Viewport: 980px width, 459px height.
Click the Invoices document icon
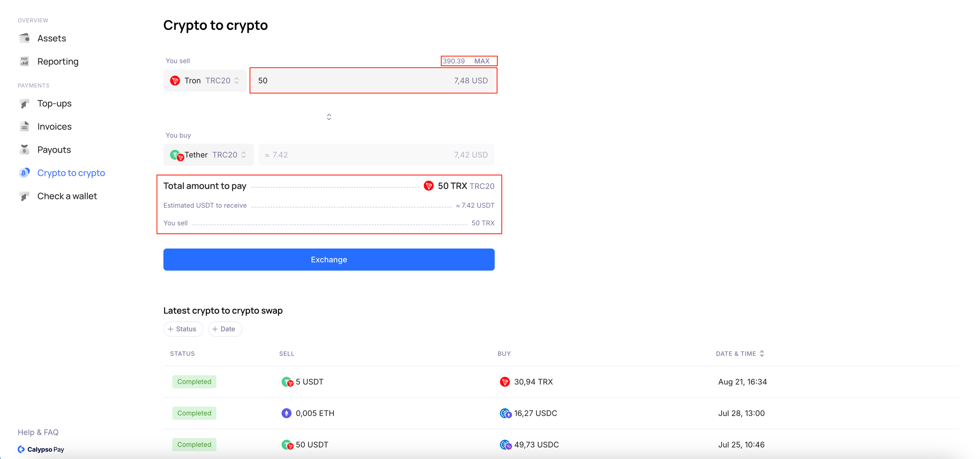coord(25,126)
